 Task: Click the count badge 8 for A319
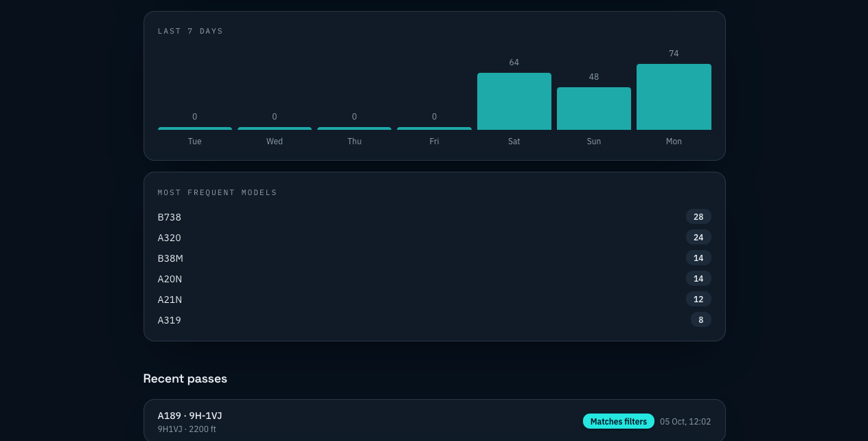point(701,320)
